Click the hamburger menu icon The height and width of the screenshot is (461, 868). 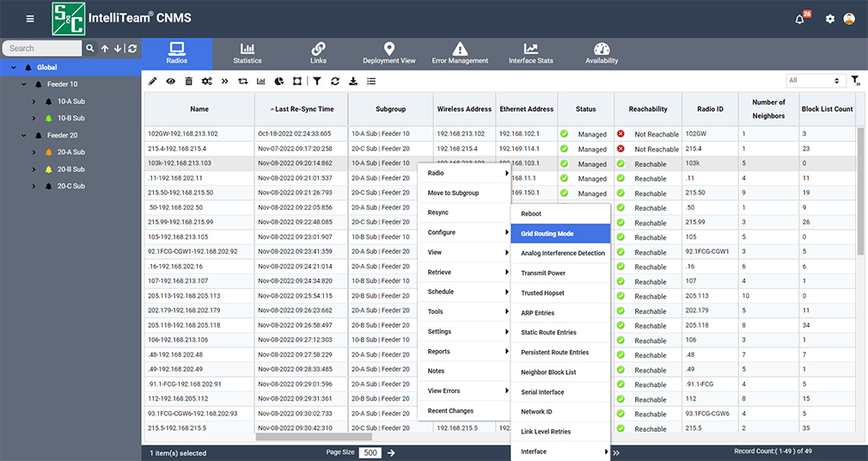(31, 19)
